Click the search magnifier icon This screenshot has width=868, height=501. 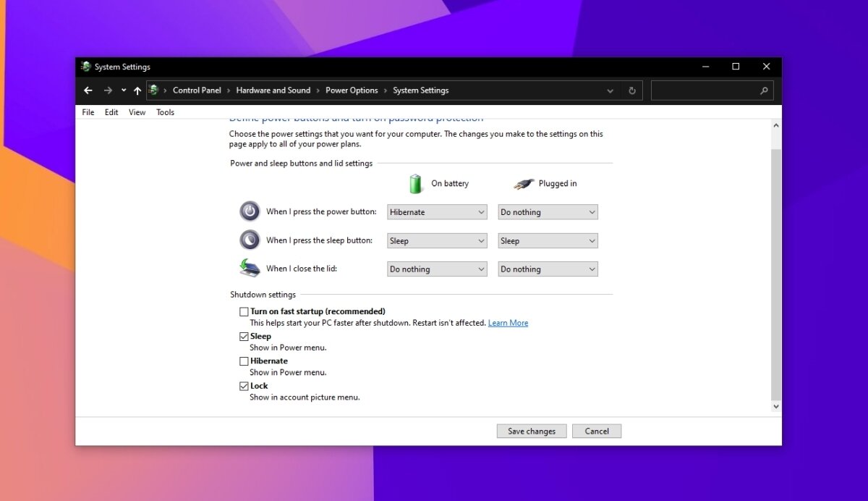(x=764, y=90)
